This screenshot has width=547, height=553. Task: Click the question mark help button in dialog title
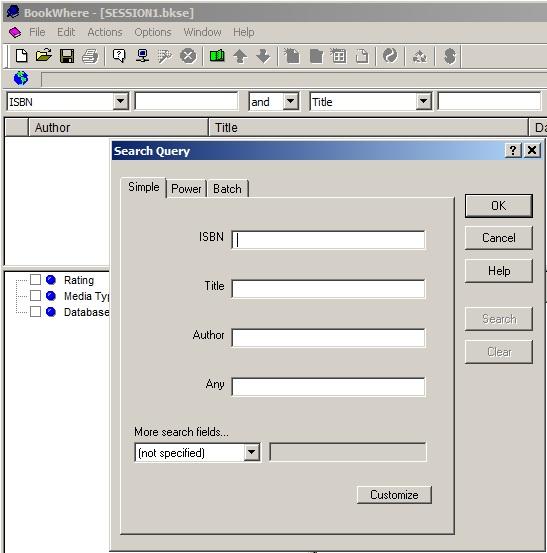[x=513, y=151]
